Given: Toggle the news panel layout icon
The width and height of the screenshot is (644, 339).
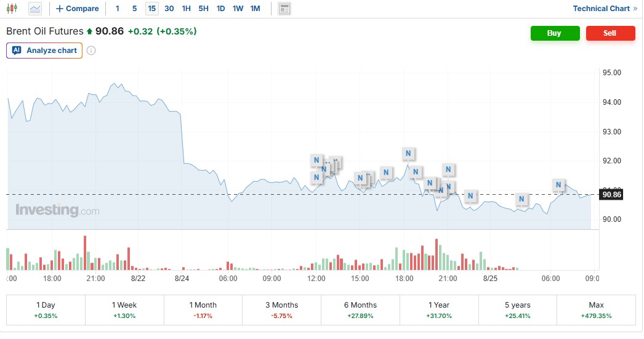Looking at the screenshot, I should [284, 9].
